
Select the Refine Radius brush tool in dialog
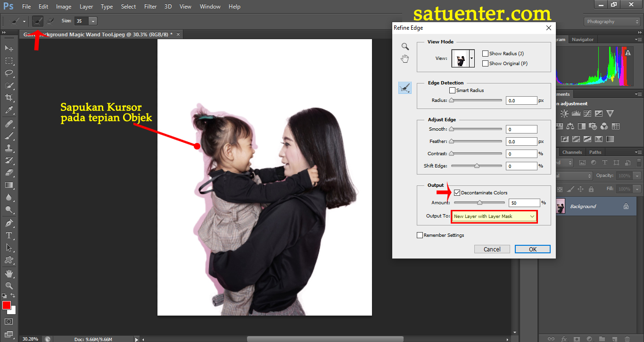(405, 88)
